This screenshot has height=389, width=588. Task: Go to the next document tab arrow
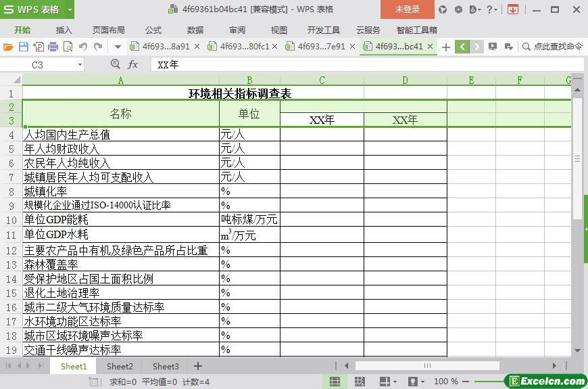pos(476,47)
